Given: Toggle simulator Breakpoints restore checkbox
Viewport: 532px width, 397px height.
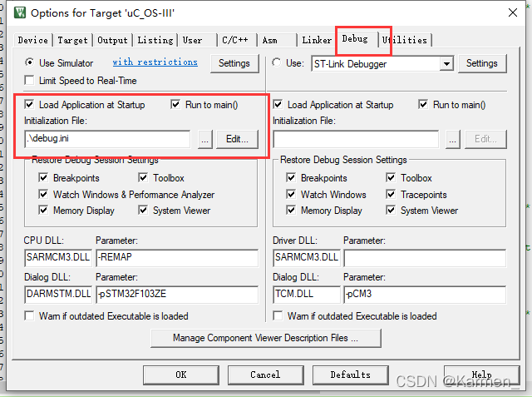Looking at the screenshot, I should tap(43, 177).
